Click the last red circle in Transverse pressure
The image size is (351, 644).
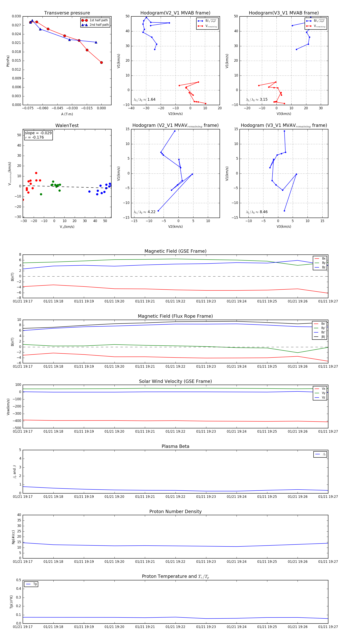click(101, 62)
